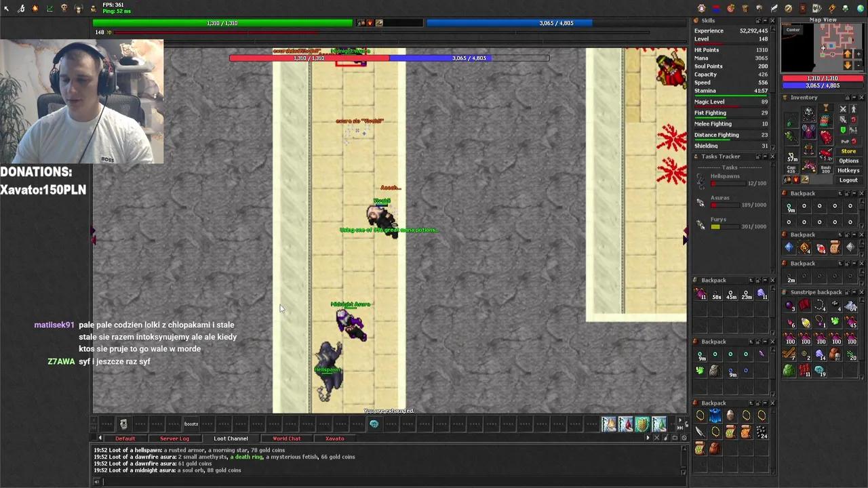Screen dimensions: 868x488
Task: Click the boosts hotkey slot
Action: (x=191, y=424)
